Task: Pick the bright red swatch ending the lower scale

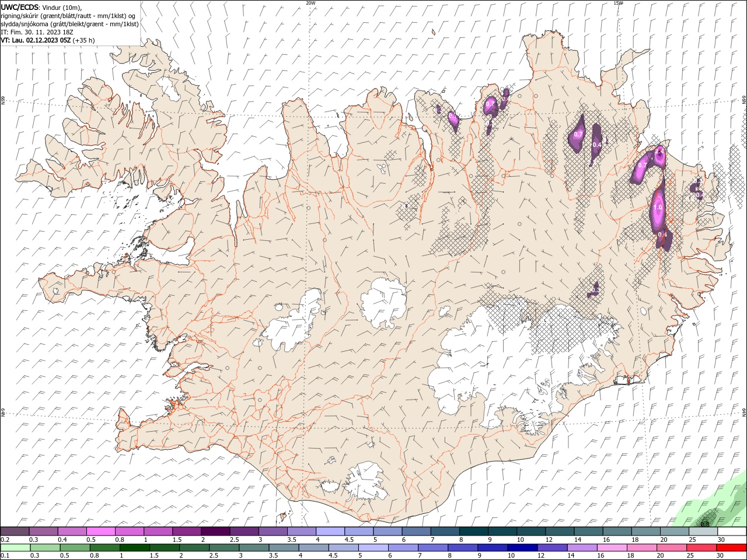Action: click(x=732, y=547)
